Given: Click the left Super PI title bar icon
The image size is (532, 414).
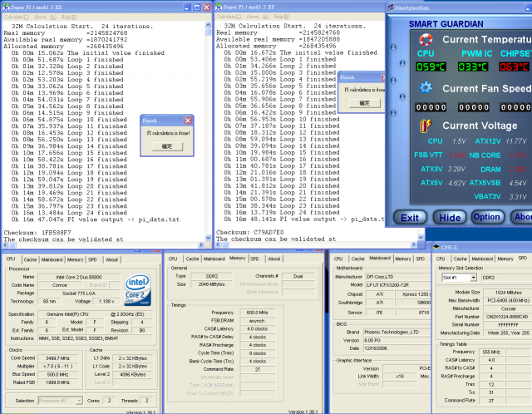Looking at the screenshot, I should pos(6,7).
